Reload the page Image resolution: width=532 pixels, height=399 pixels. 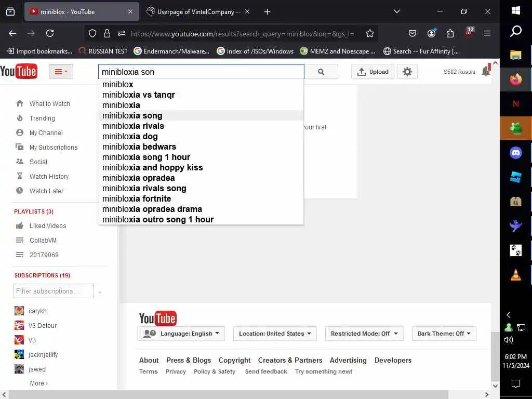(x=50, y=33)
